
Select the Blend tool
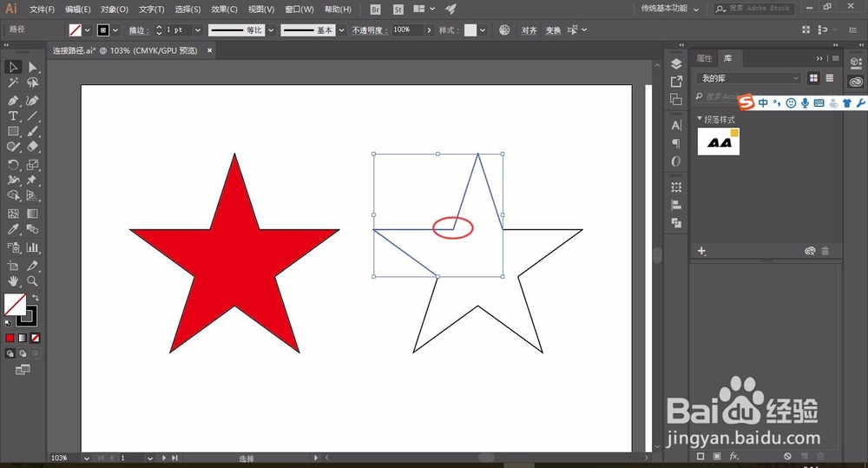(33, 229)
